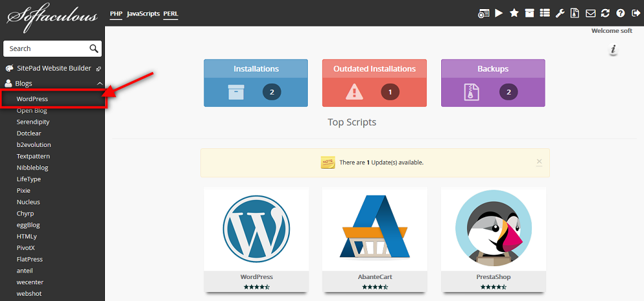
Task: Click the logout arrow icon
Action: pyautogui.click(x=636, y=13)
